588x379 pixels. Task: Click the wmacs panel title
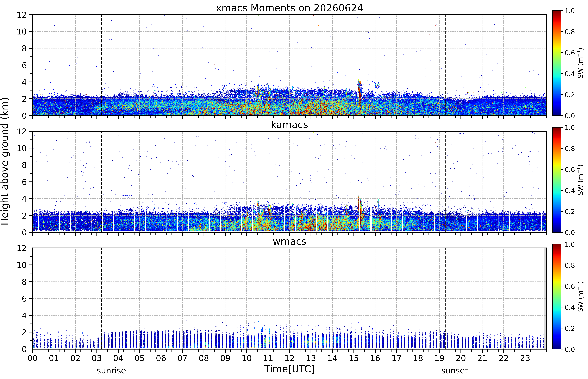tap(289, 241)
